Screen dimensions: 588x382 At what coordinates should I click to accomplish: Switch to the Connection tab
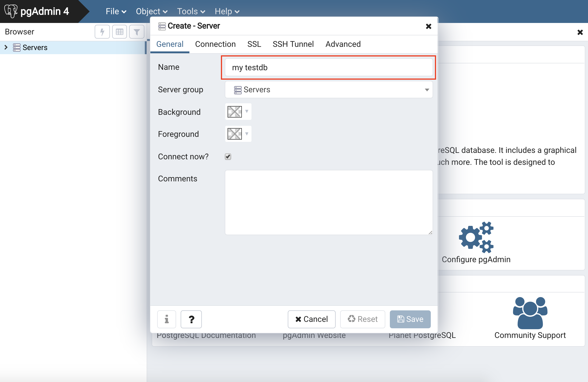point(215,44)
